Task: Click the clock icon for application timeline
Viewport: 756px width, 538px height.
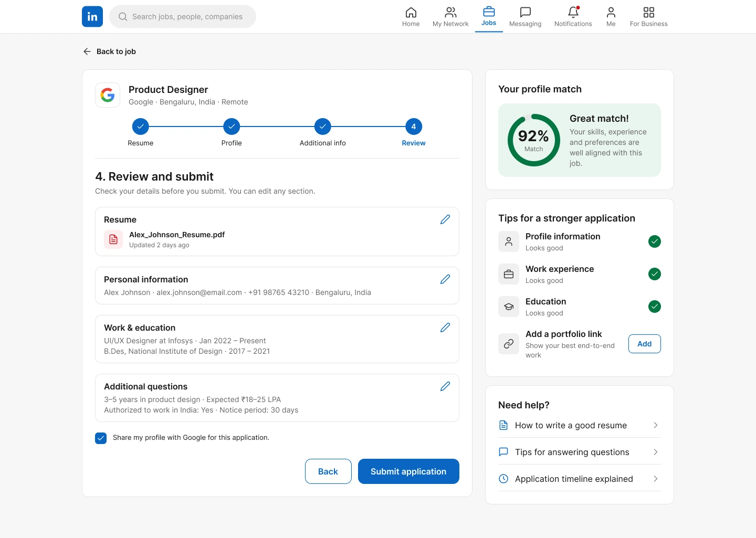Action: click(503, 479)
